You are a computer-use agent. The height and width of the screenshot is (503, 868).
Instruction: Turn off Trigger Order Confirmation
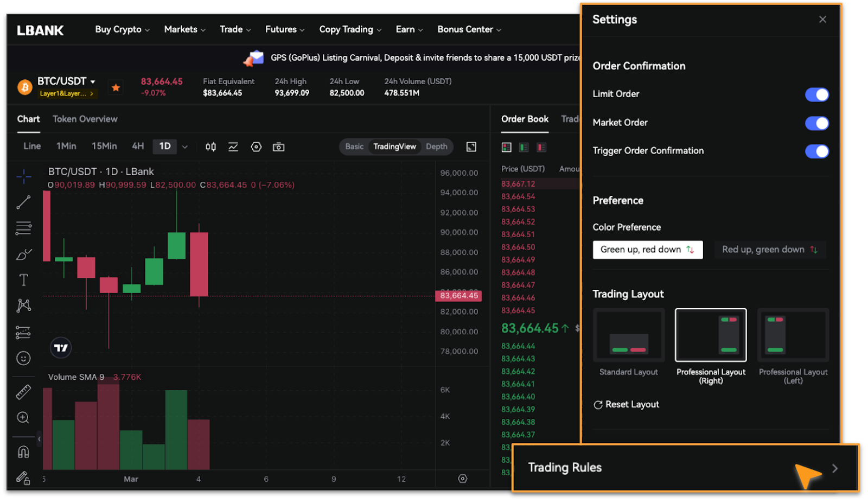point(816,151)
